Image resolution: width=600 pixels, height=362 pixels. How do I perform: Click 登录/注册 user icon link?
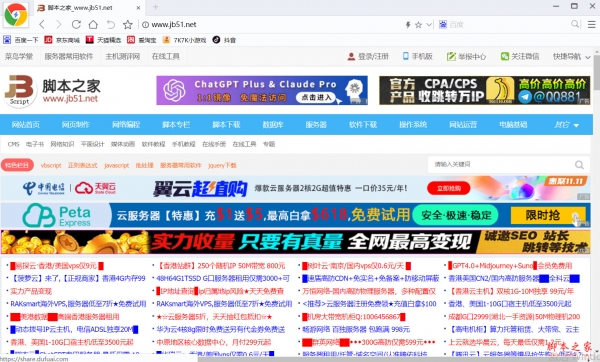click(x=368, y=57)
